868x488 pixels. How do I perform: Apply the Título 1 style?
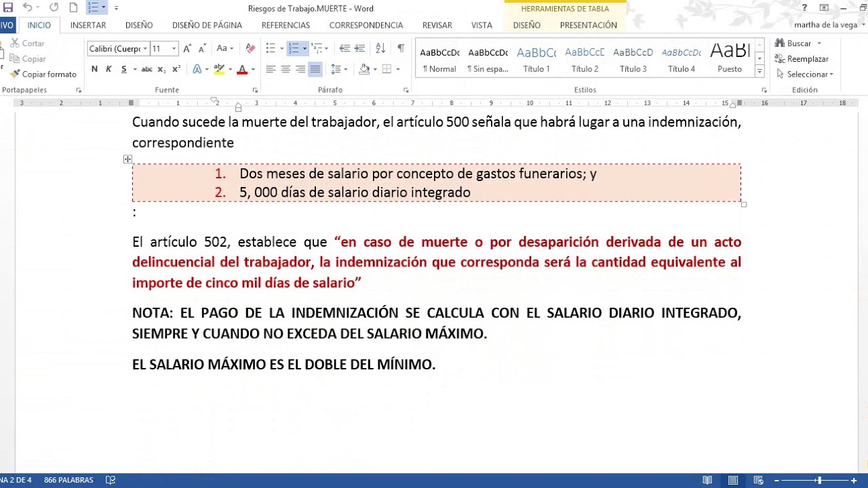(x=536, y=60)
